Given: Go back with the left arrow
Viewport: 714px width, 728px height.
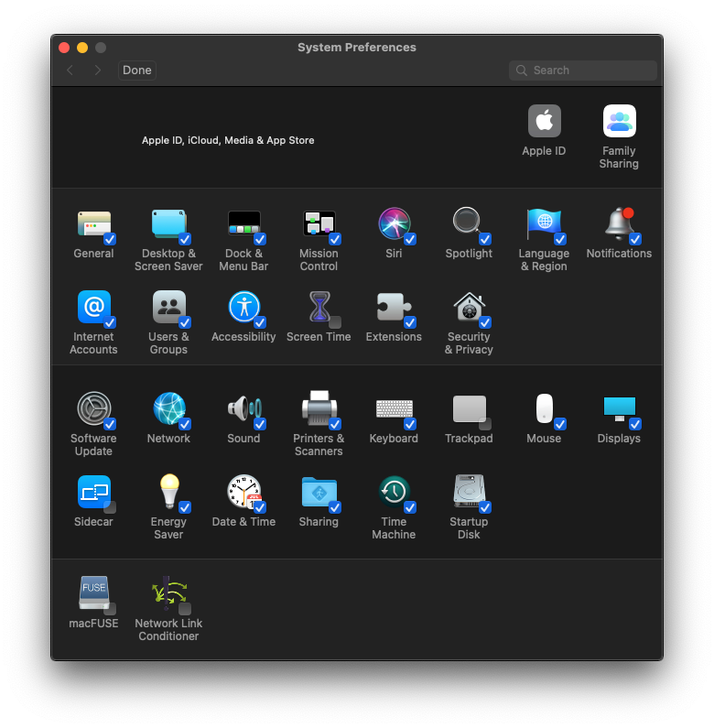Looking at the screenshot, I should pos(70,71).
